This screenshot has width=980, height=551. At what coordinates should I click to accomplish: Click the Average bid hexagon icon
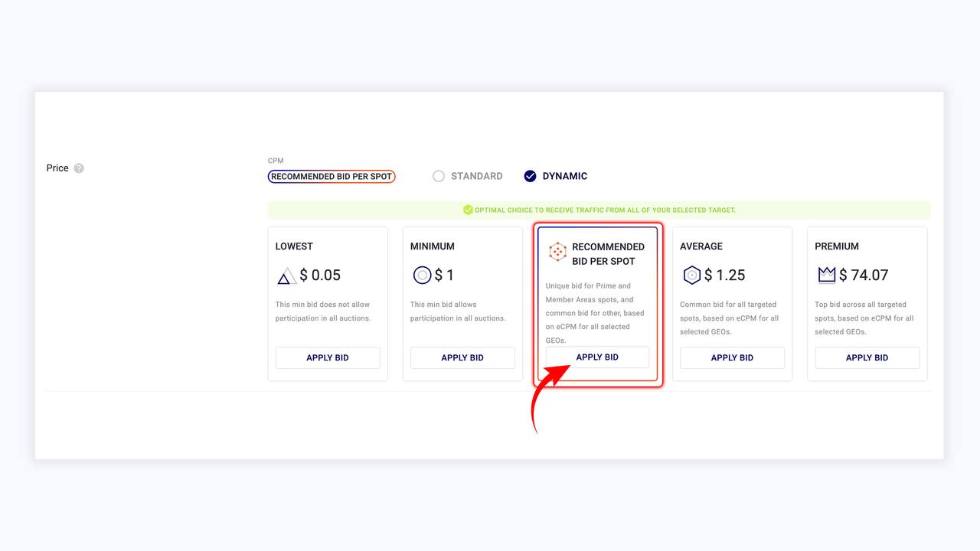(691, 275)
